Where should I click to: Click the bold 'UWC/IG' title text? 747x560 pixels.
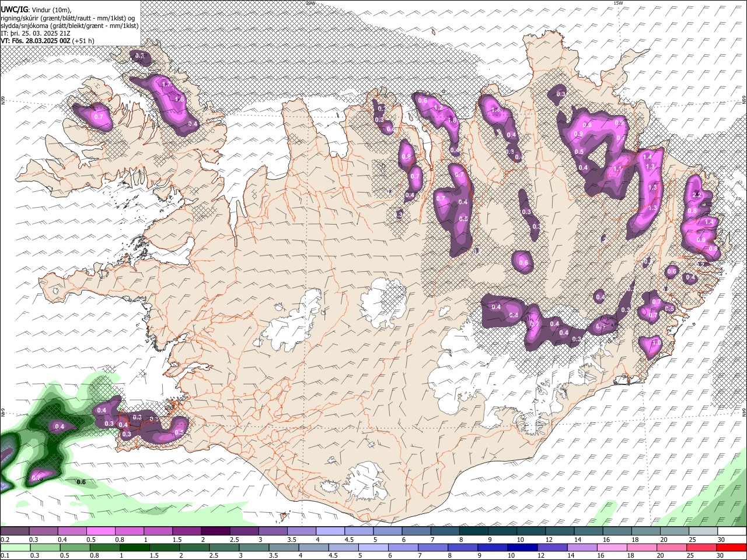14,9
